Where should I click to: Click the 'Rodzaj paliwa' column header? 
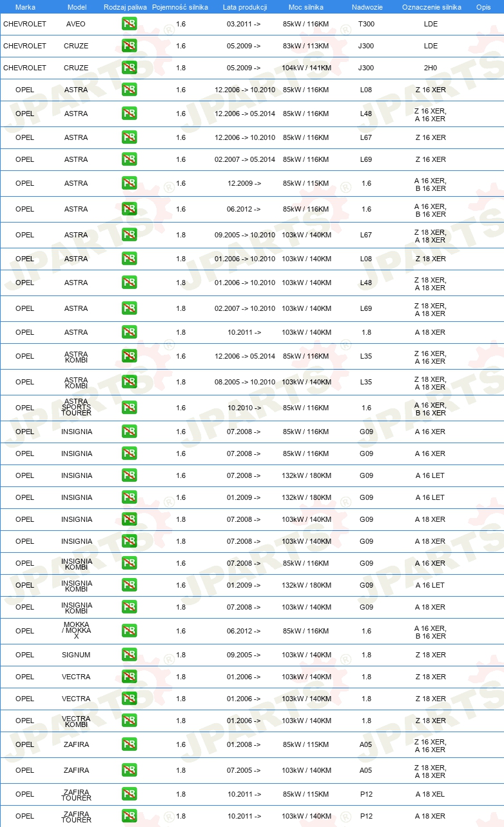[x=125, y=7]
